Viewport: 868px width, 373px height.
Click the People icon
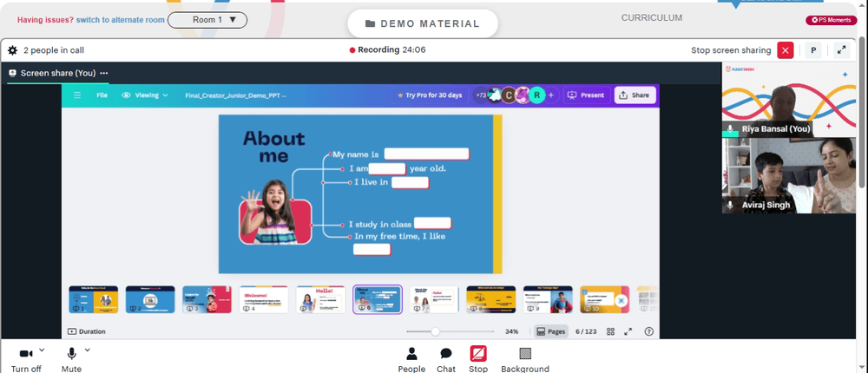[411, 354]
